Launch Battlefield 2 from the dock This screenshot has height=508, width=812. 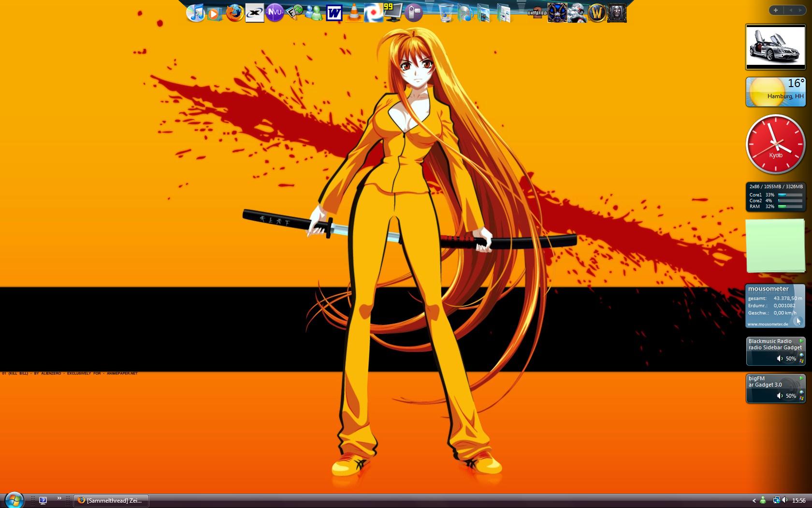tap(537, 13)
